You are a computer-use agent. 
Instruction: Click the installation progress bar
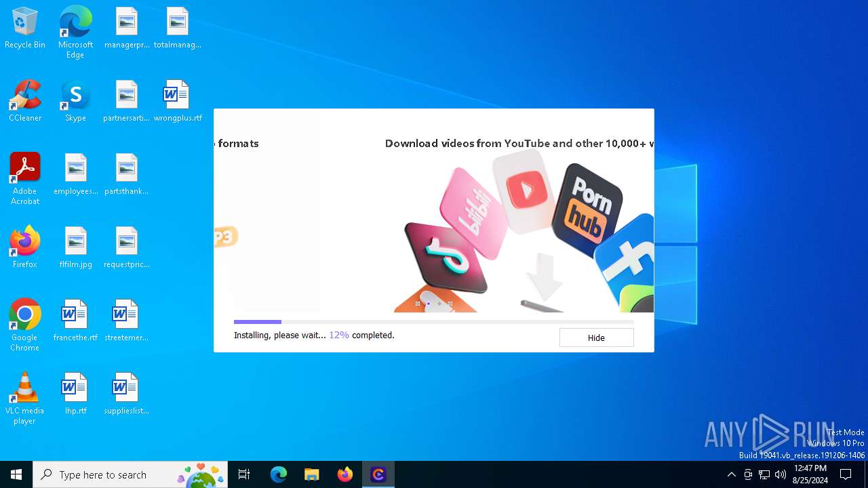click(x=434, y=322)
